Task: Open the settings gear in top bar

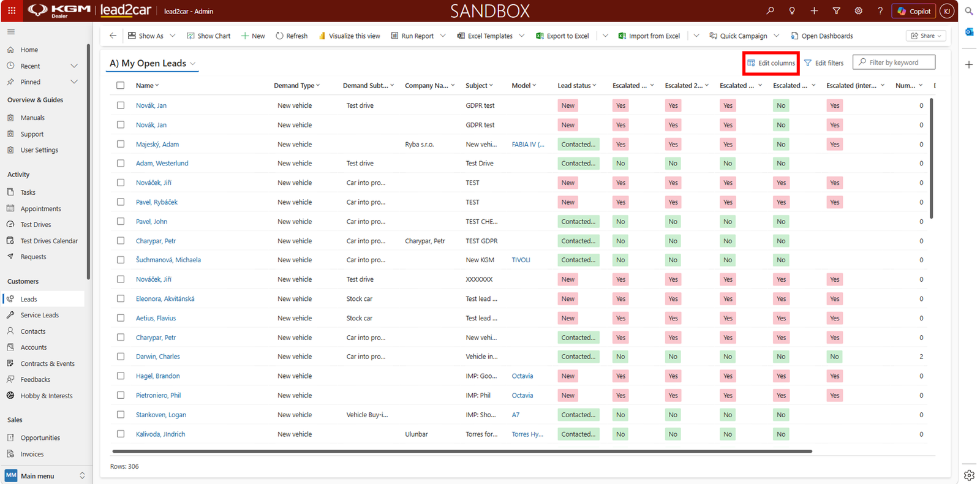Action: click(858, 10)
